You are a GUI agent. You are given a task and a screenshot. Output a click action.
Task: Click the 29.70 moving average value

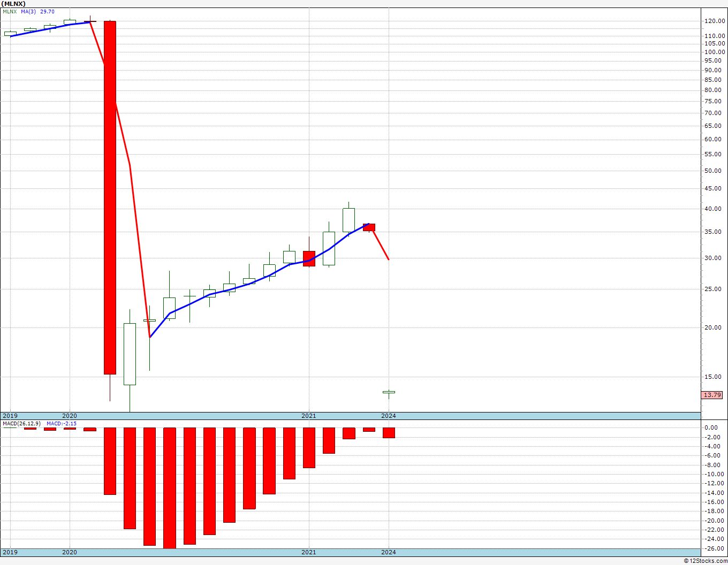(48, 12)
